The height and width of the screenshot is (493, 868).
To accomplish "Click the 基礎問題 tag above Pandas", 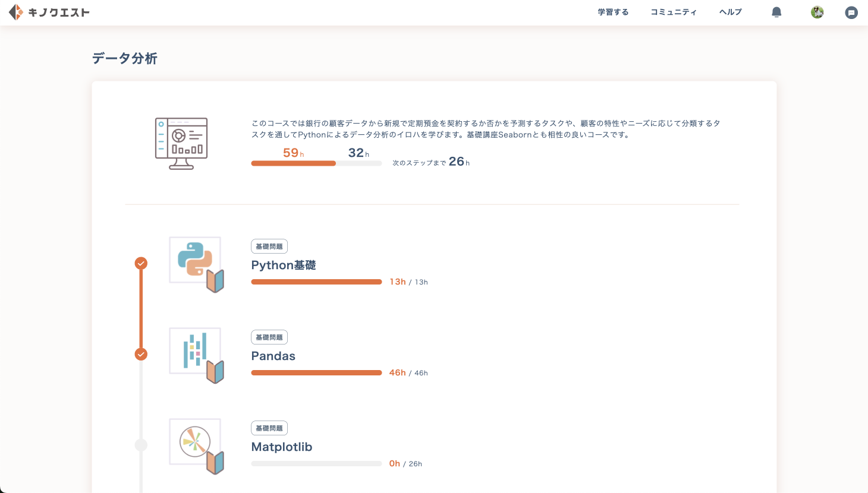I will [269, 337].
